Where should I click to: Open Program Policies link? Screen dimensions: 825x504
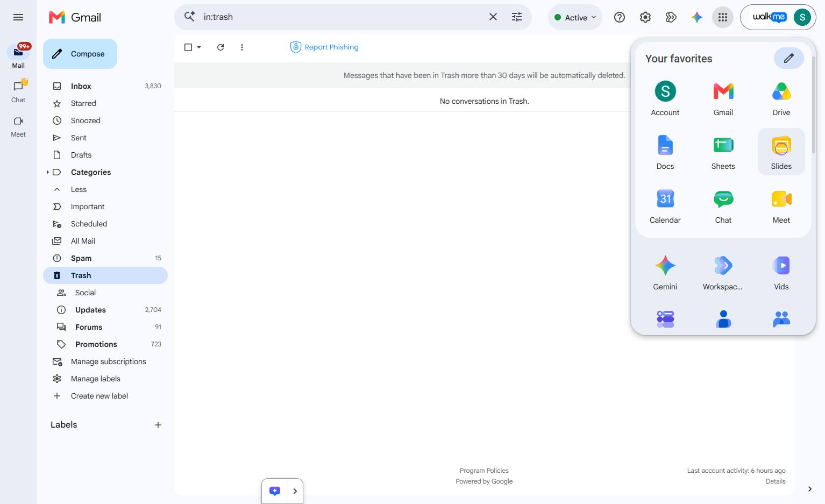click(484, 471)
